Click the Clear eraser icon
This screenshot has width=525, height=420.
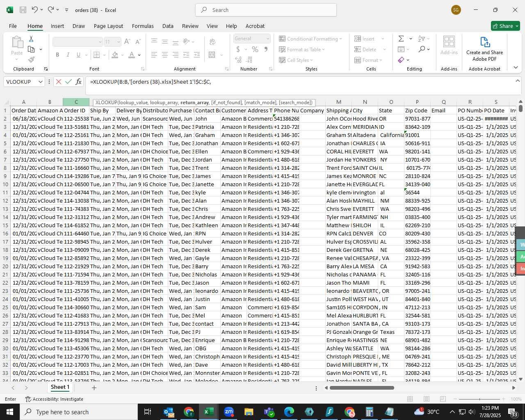[401, 60]
